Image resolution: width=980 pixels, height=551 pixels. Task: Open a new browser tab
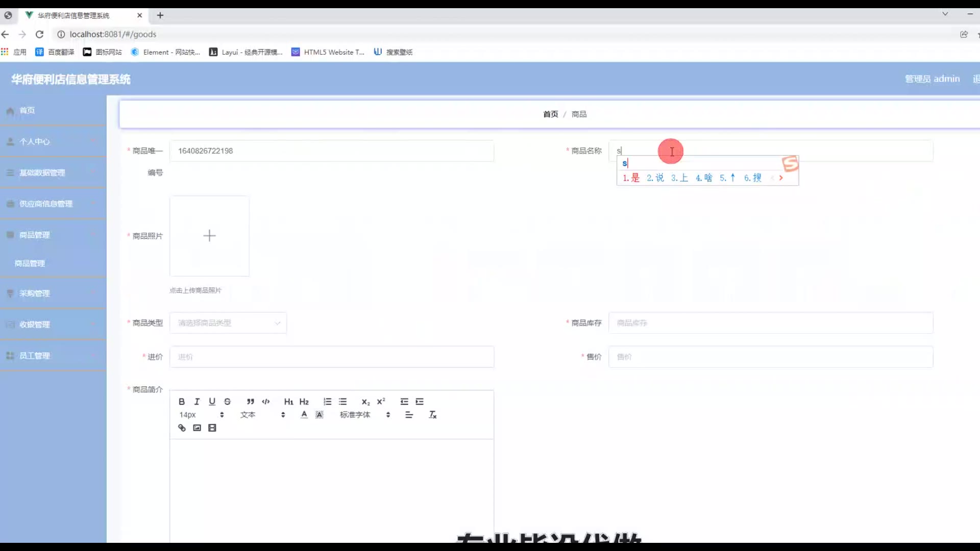point(160,15)
